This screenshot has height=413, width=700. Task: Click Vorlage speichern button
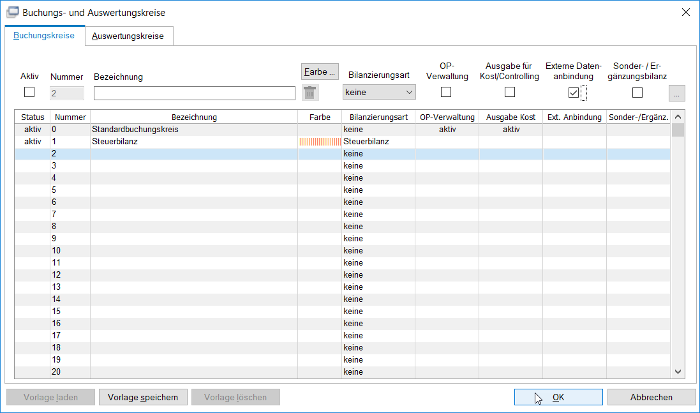pos(143,397)
